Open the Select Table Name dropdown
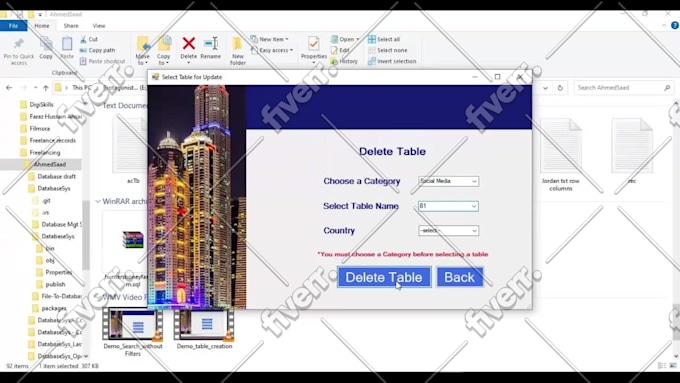 tap(448, 206)
